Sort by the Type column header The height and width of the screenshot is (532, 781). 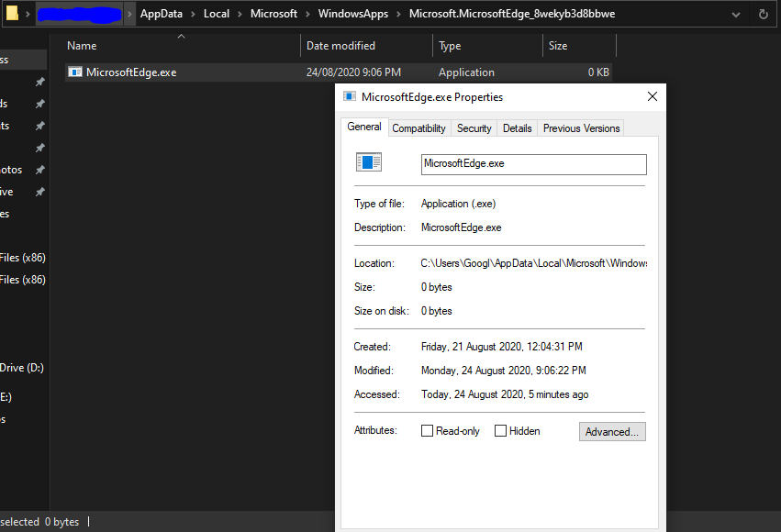[x=487, y=46]
